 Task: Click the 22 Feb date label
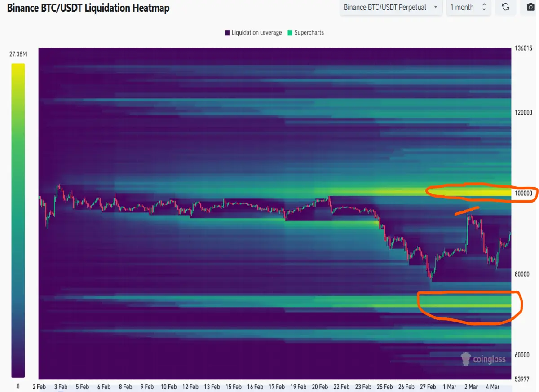[341, 387]
